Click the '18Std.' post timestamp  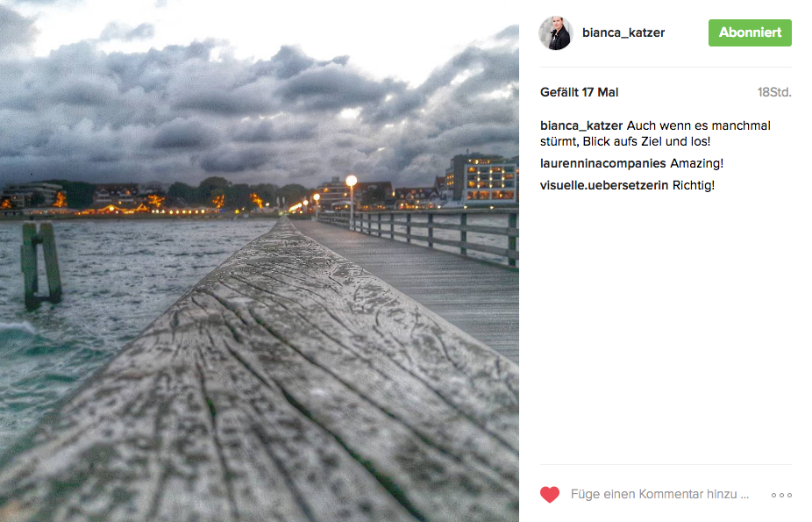point(774,92)
